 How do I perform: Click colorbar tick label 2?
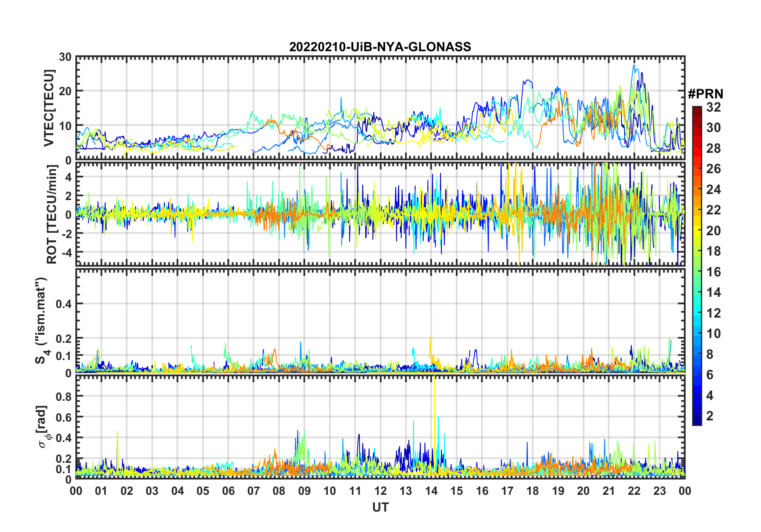710,416
